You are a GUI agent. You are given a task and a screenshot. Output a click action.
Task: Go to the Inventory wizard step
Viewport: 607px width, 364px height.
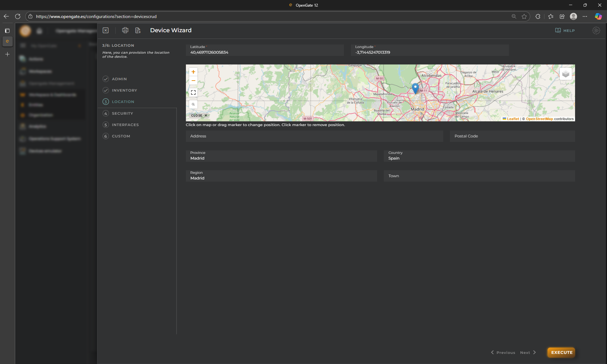[x=124, y=90]
